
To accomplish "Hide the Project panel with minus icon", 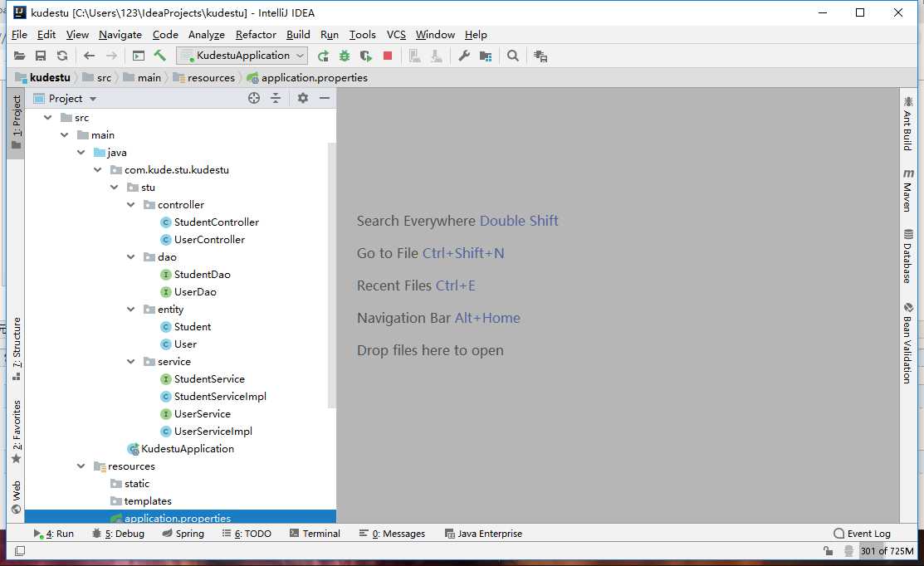I will pyautogui.click(x=325, y=99).
